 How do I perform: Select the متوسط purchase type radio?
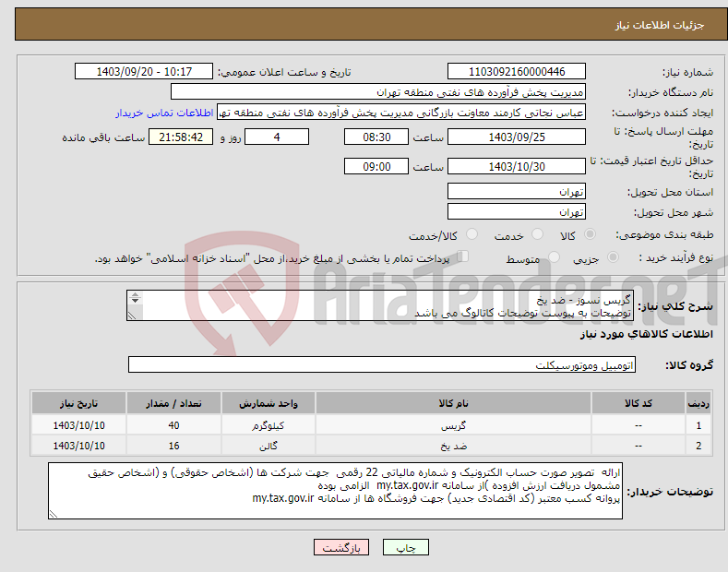pyautogui.click(x=554, y=257)
